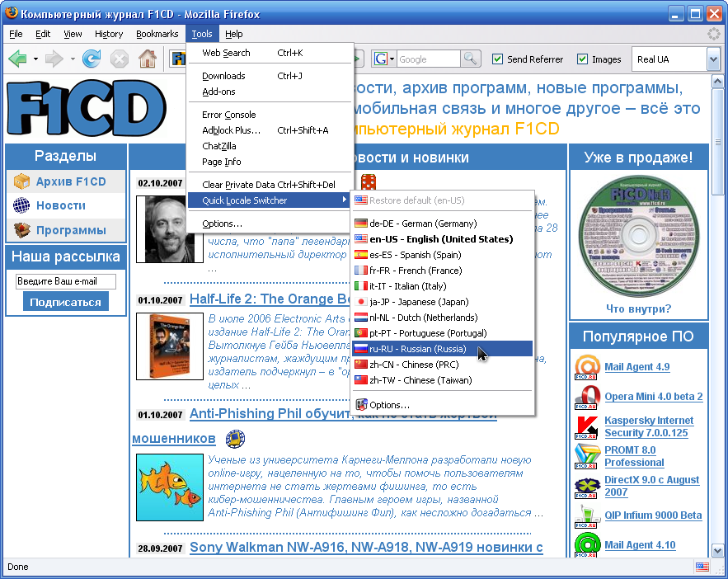Click the Введите Ваш e-mail field
The image size is (728, 579).
tap(65, 281)
